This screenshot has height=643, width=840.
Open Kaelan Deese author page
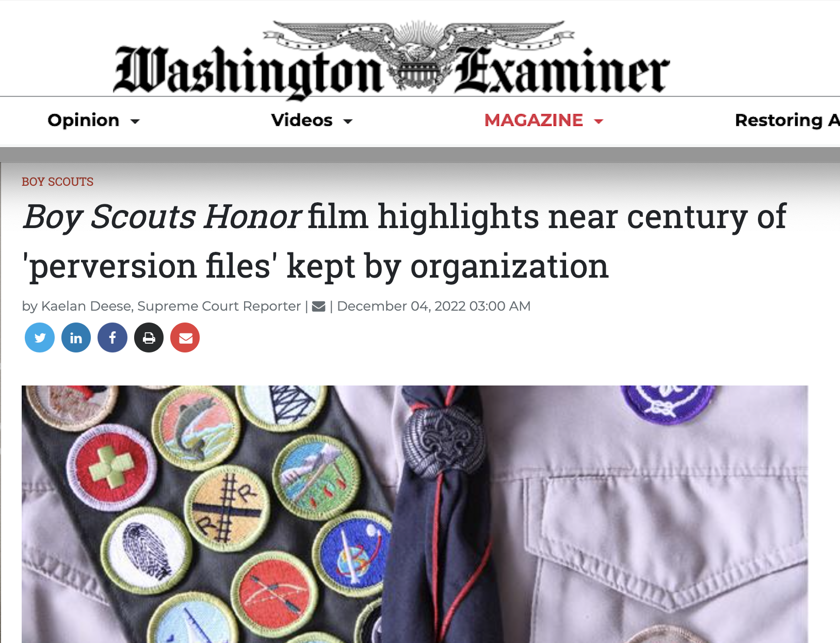86,306
